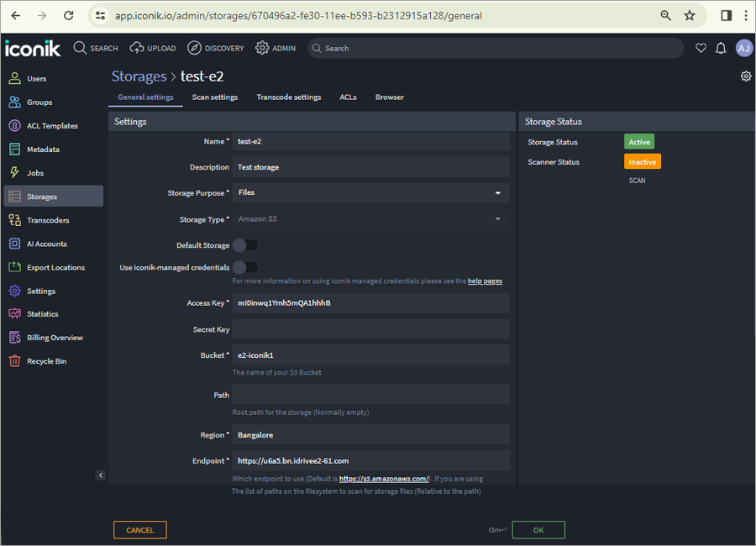Switch to the Scan settings tab

tap(215, 97)
